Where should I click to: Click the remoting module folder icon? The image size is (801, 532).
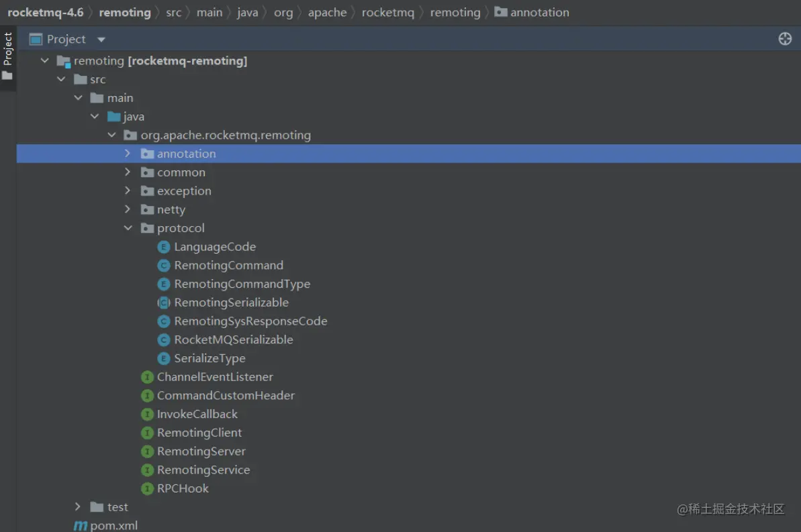63,61
